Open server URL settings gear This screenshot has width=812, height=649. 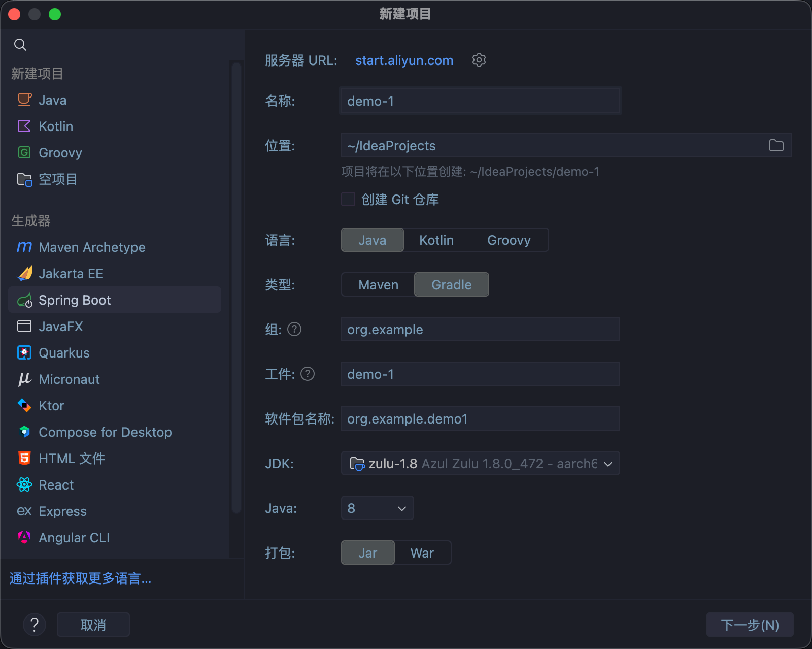pyautogui.click(x=479, y=60)
